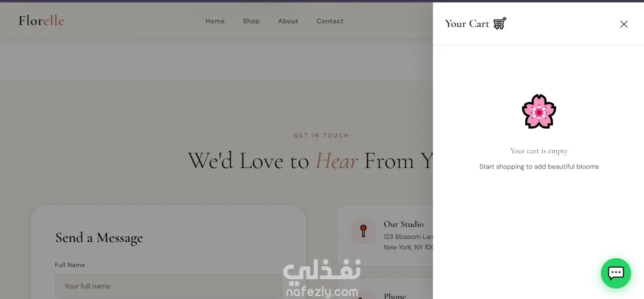Close the Your Cart panel

coord(624,24)
